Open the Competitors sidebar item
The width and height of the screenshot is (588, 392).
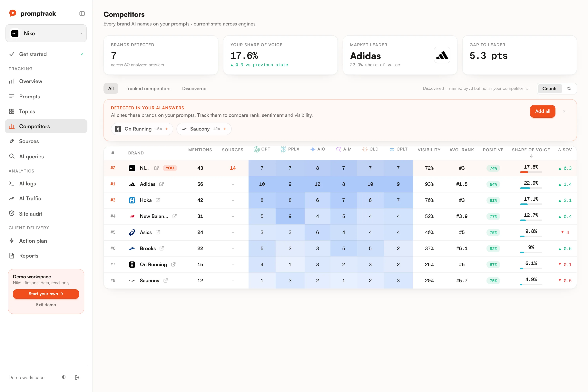click(x=46, y=126)
